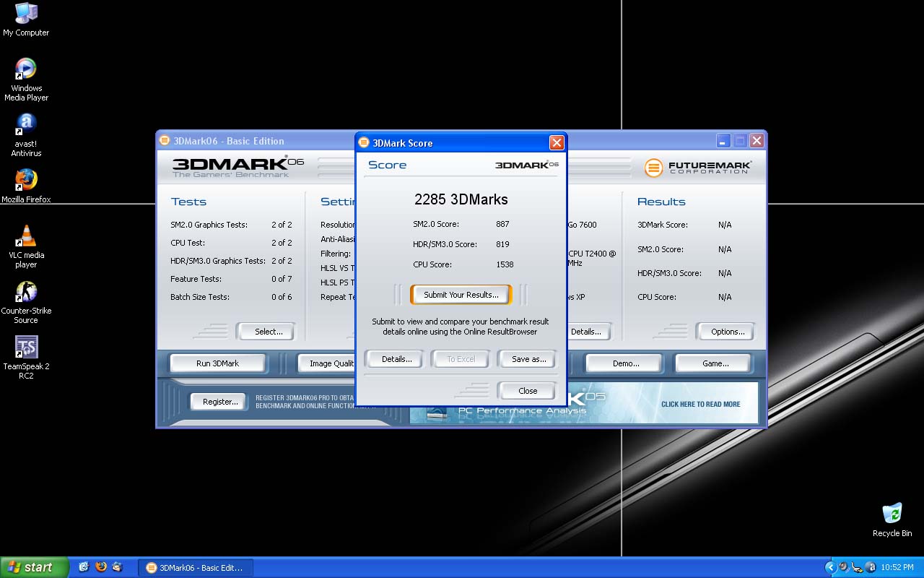Launch avast! Antivirus from the desktop
Viewport: 924px width, 578px height.
pyautogui.click(x=26, y=136)
